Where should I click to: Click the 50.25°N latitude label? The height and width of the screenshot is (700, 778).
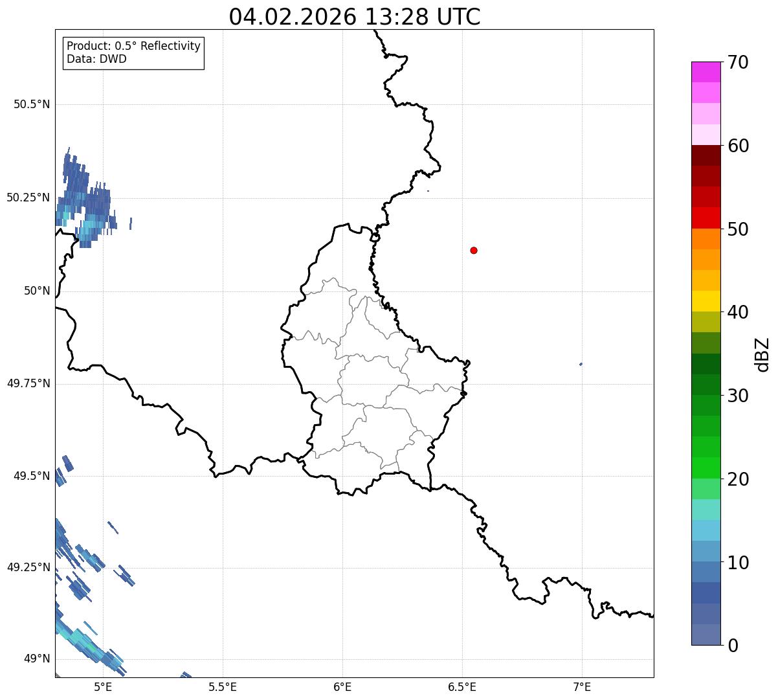click(28, 198)
